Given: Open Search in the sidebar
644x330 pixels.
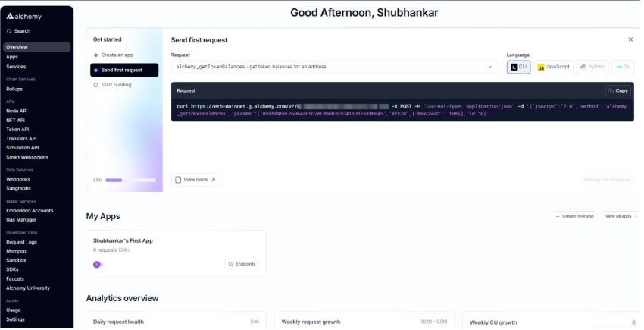Looking at the screenshot, I should pos(18,31).
